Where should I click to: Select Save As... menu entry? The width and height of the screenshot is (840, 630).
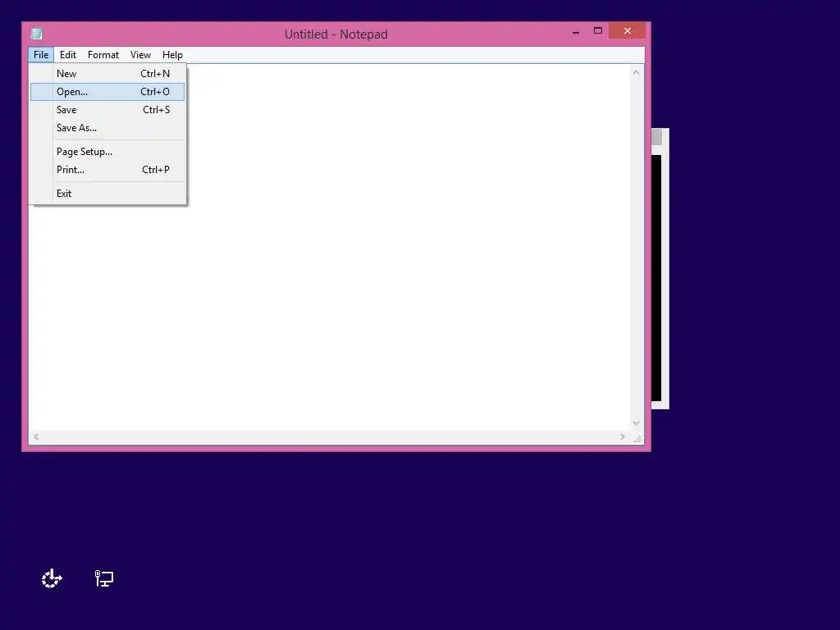click(x=107, y=128)
